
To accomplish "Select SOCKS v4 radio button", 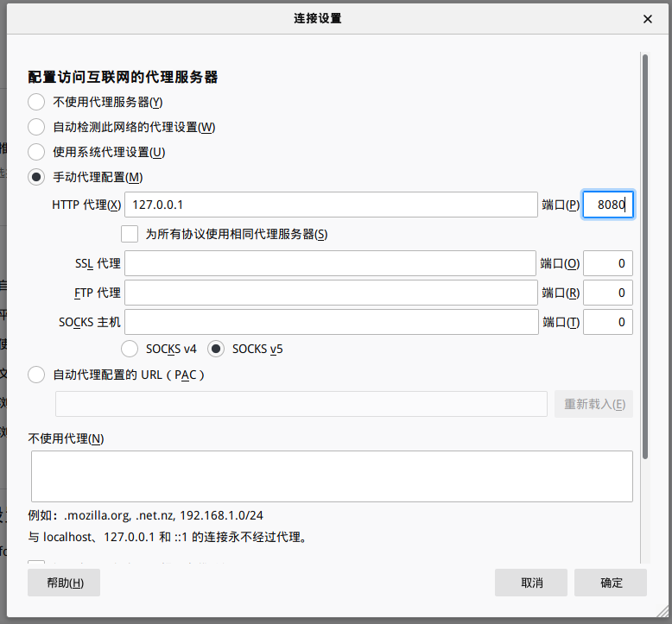I will [130, 349].
